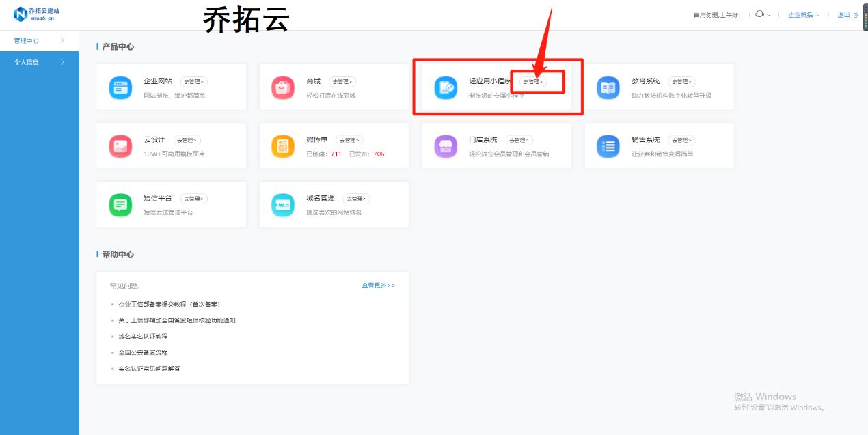Select the 域名管理 domain management icon
The image size is (868, 435).
coord(283,204)
